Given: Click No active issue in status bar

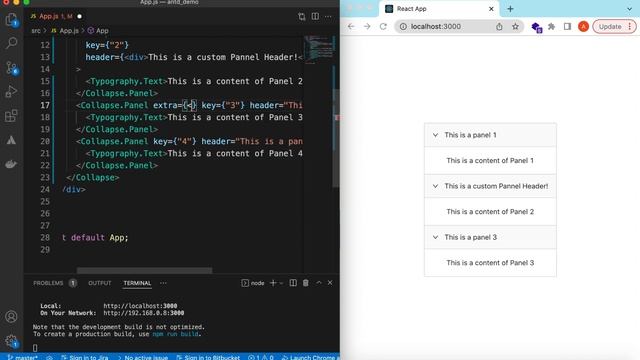Looking at the screenshot, I should [x=143, y=357].
